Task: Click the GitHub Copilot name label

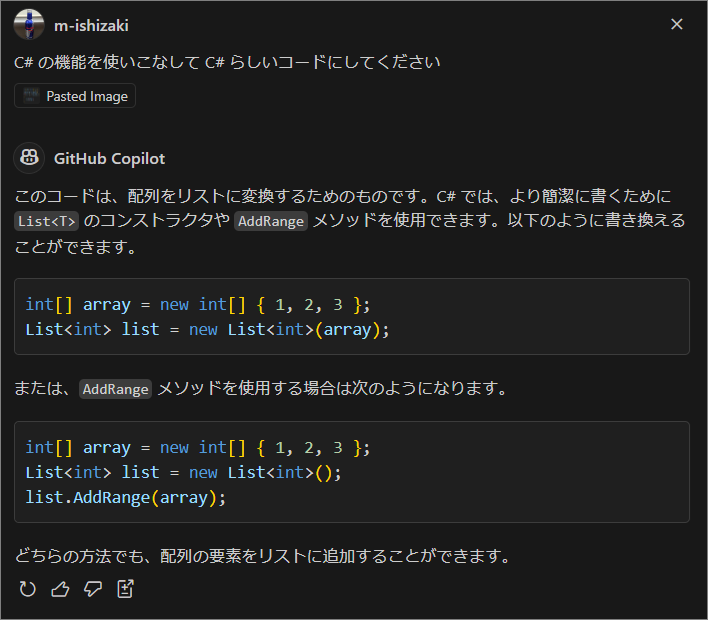Action: pyautogui.click(x=110, y=159)
